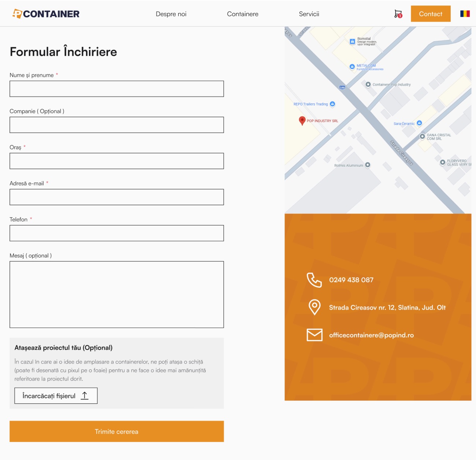Click into the Mesaj text area
Image resolution: width=476 pixels, height=460 pixels.
tap(116, 294)
